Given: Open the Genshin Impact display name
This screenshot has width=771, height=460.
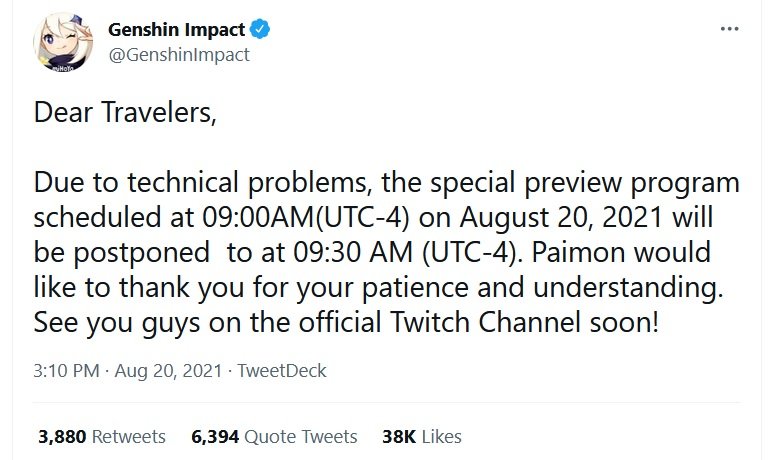Looking at the screenshot, I should 176,29.
